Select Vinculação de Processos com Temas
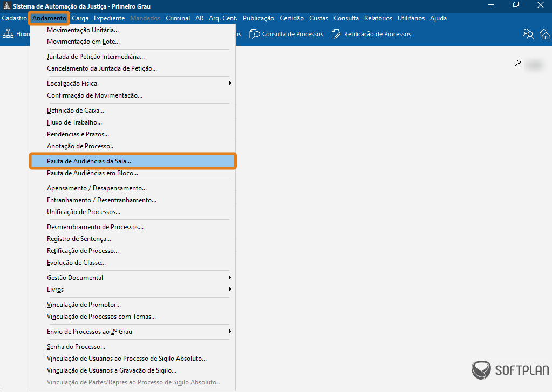 133,317
